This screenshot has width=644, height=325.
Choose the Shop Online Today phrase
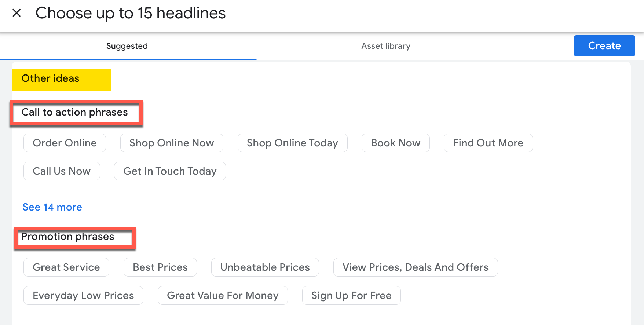coord(292,143)
